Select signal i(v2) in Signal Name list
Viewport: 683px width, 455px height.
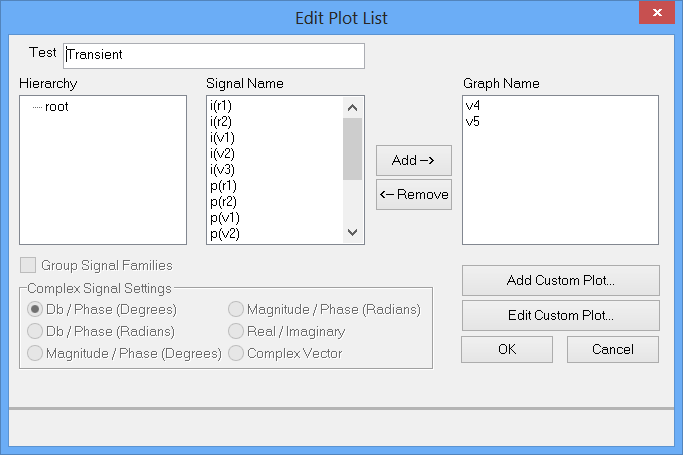pyautogui.click(x=222, y=153)
